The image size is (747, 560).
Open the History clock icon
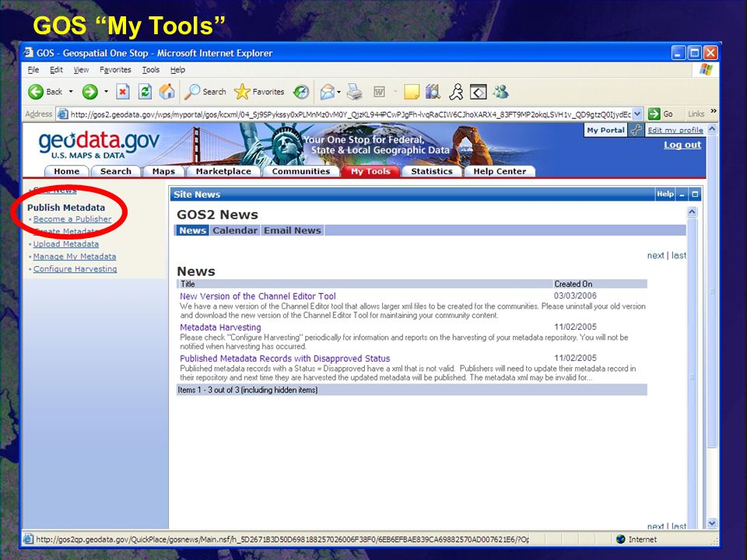[301, 92]
